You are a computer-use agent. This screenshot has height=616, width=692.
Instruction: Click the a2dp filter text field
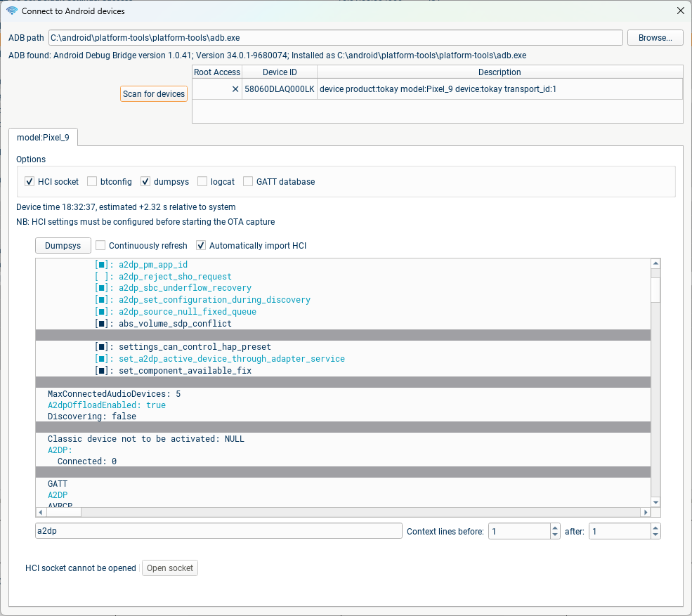218,532
